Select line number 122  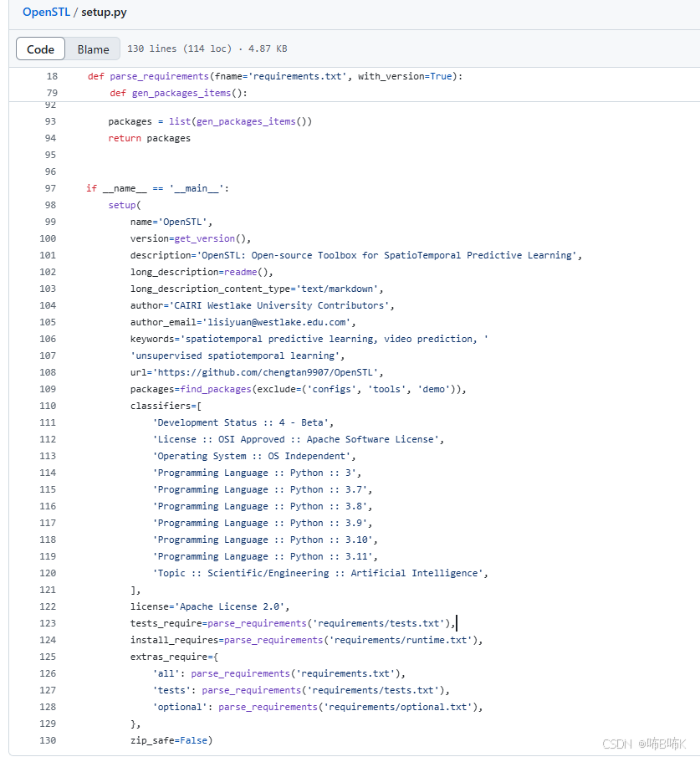pos(48,606)
